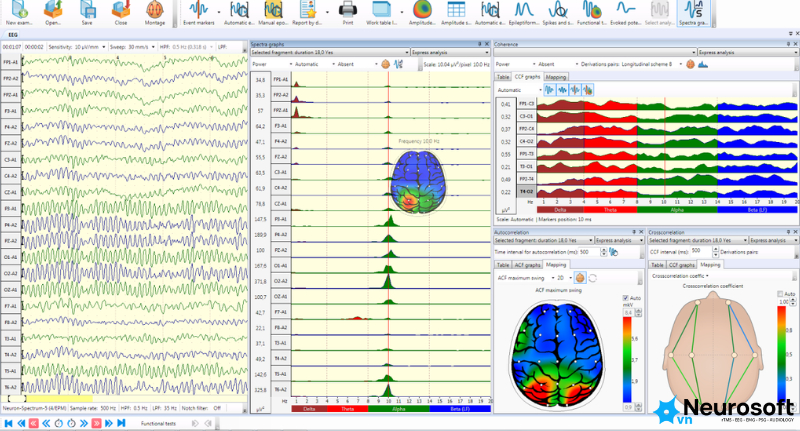800x431 pixels.
Task: Switch to Mapping tab in Coherence panel
Action: (x=556, y=77)
